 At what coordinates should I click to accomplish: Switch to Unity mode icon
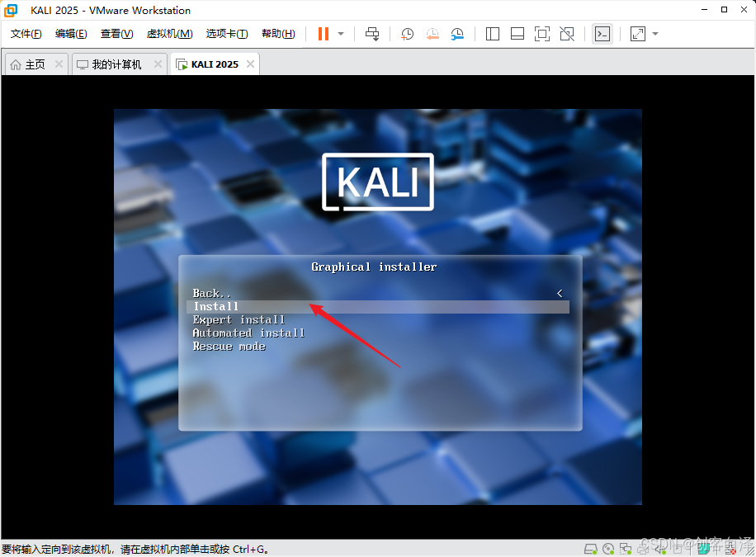567,34
